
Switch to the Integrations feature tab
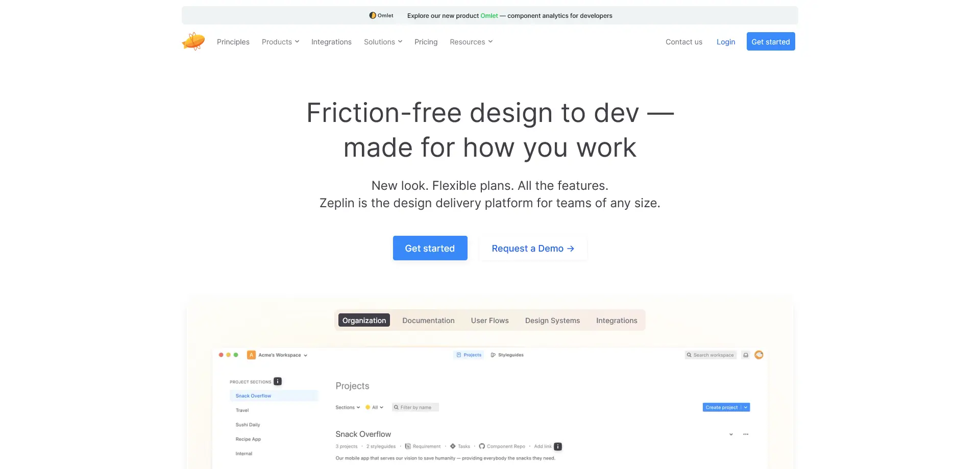point(617,320)
